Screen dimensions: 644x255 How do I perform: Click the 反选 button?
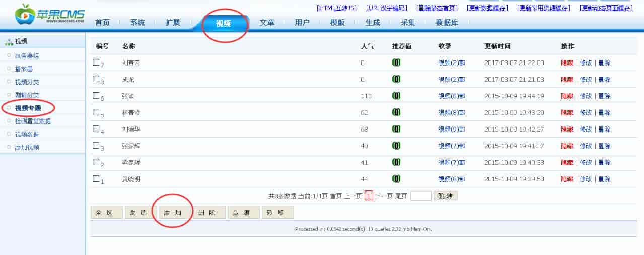pyautogui.click(x=141, y=213)
